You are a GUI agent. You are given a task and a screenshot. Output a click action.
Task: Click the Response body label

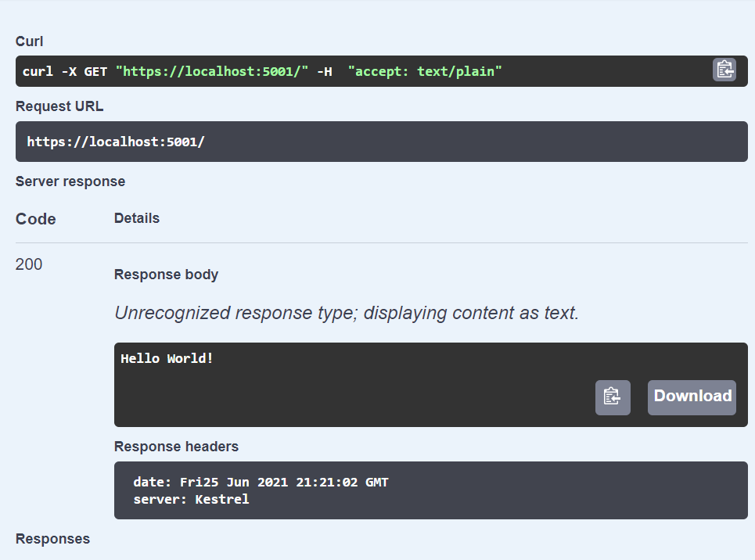point(166,275)
